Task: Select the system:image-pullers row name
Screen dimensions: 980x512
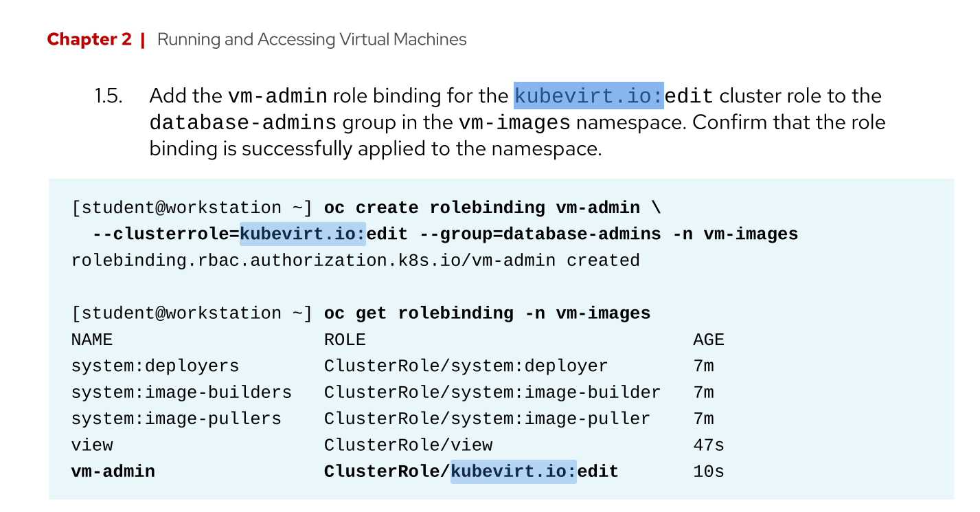Action: pos(176,419)
